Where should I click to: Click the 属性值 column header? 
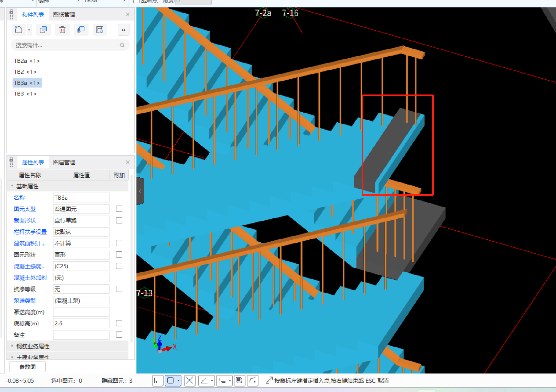coord(82,175)
